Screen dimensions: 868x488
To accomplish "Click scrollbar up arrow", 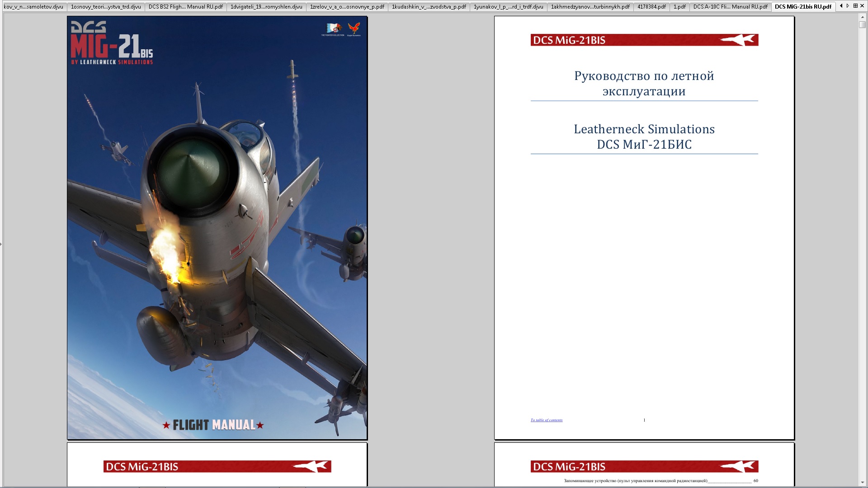I will click(863, 17).
